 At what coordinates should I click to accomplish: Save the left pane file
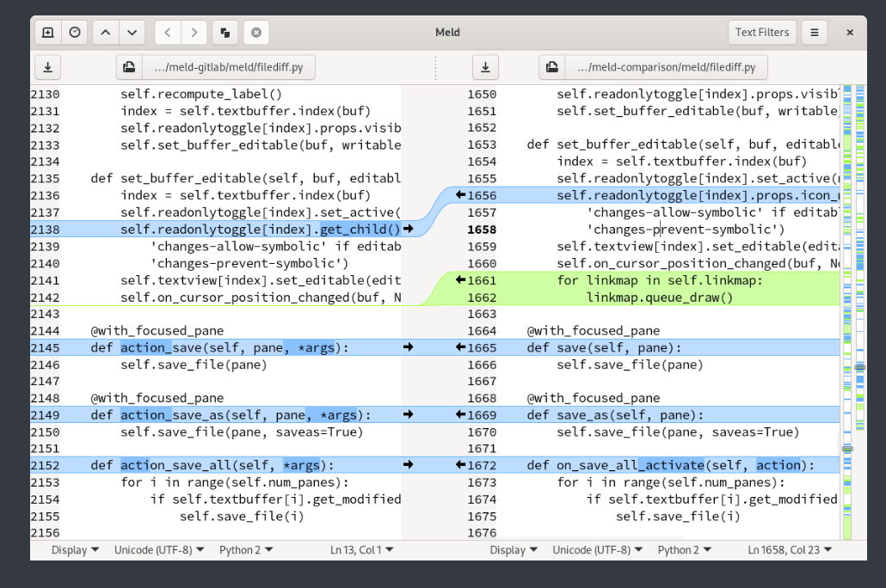(48, 67)
